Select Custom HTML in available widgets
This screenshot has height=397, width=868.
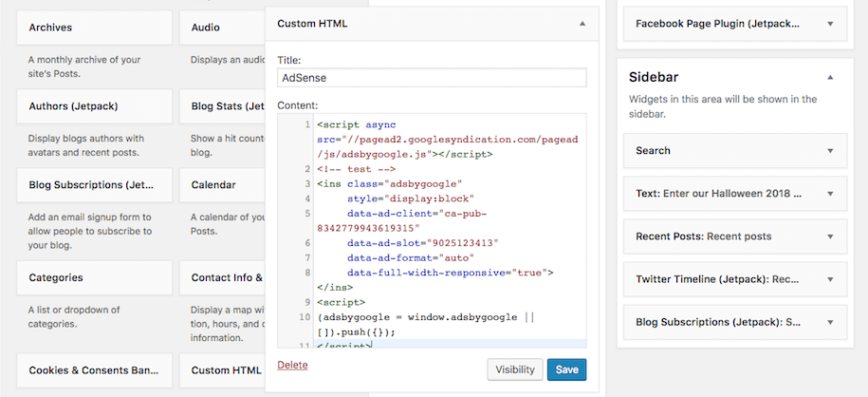222,370
